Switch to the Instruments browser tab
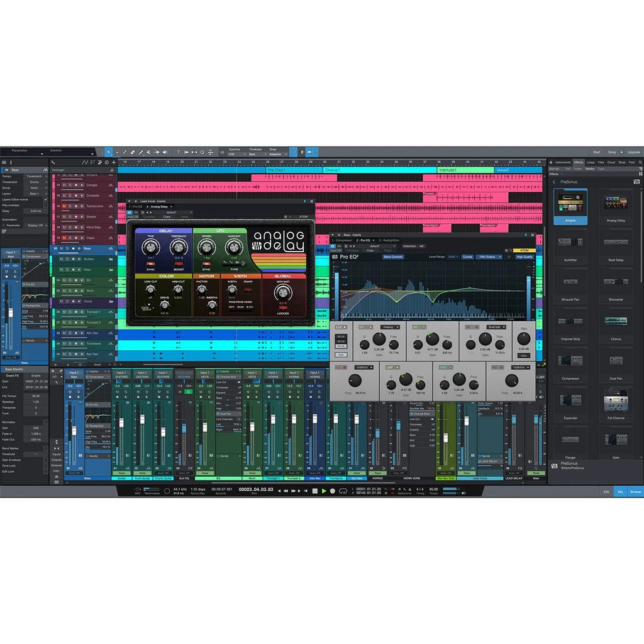 coord(563,162)
